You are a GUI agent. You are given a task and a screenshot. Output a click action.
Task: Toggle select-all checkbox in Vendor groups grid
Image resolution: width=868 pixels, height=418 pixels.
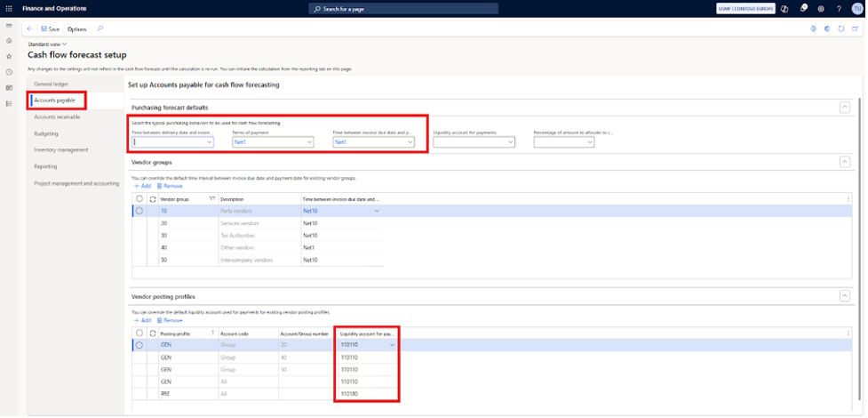pos(139,198)
